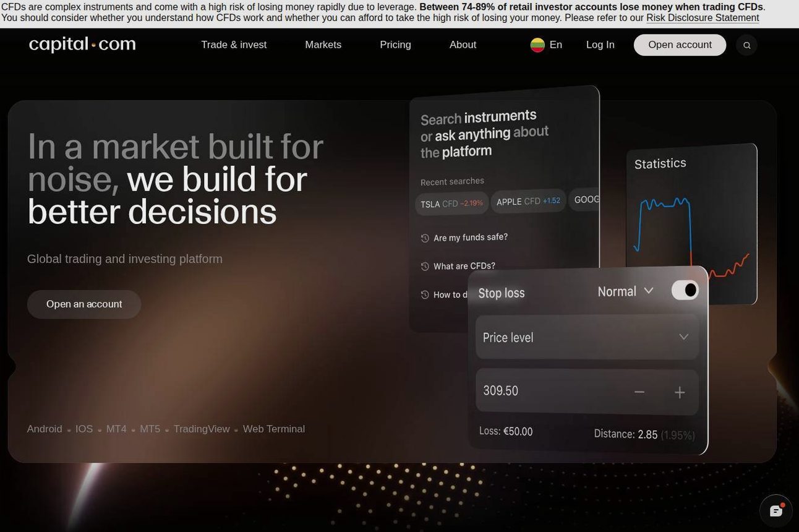Screen dimensions: 799x532
Task: Click the Log In link
Action: click(x=600, y=45)
